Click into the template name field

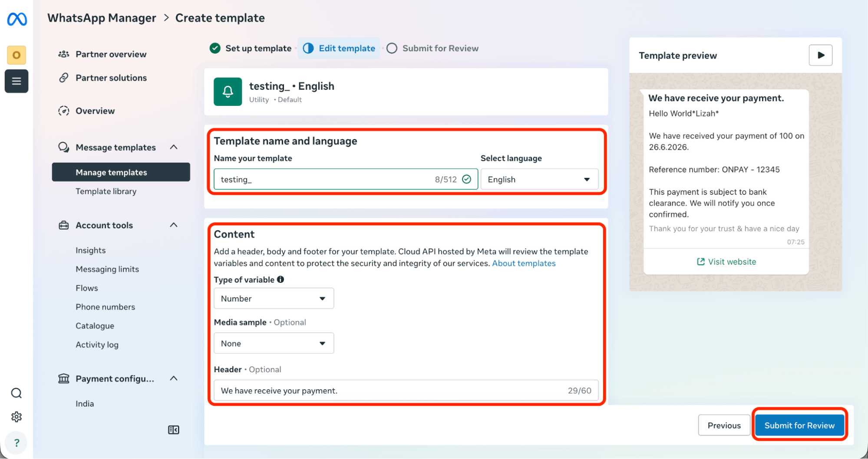pyautogui.click(x=346, y=179)
